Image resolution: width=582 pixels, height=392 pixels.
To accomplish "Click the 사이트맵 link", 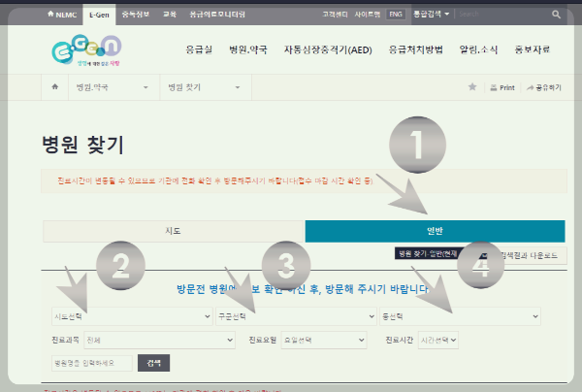I will tap(367, 15).
